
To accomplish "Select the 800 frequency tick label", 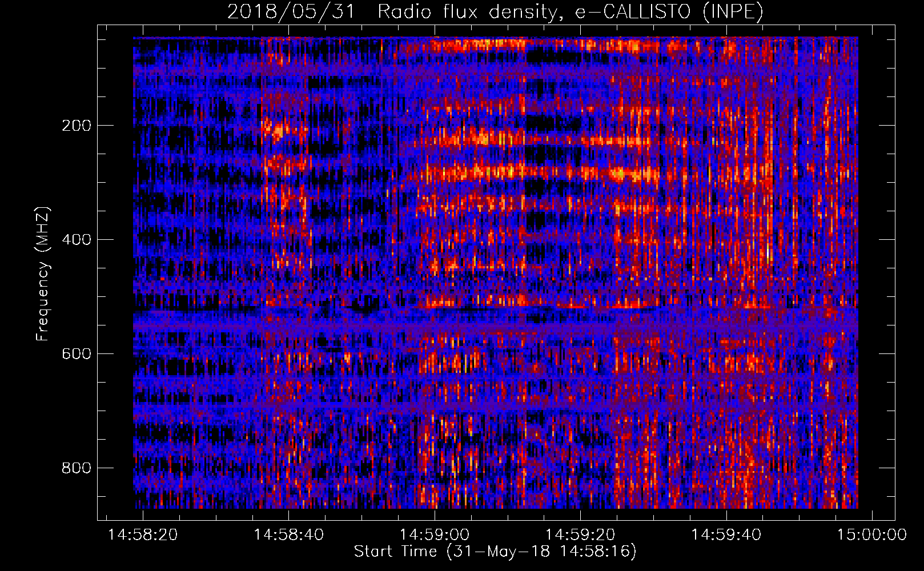I will [77, 468].
